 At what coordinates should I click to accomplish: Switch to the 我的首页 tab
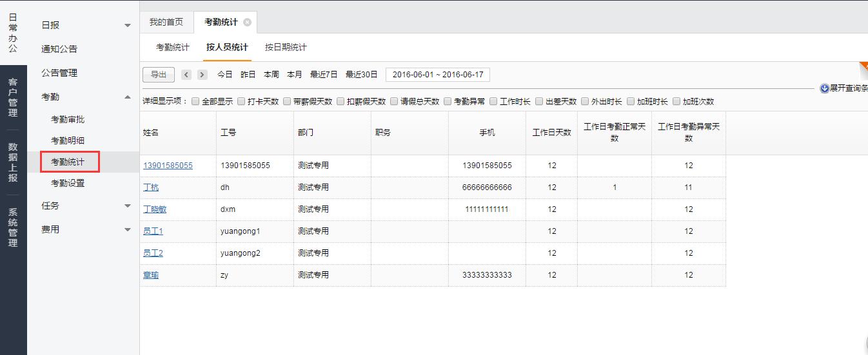[166, 22]
